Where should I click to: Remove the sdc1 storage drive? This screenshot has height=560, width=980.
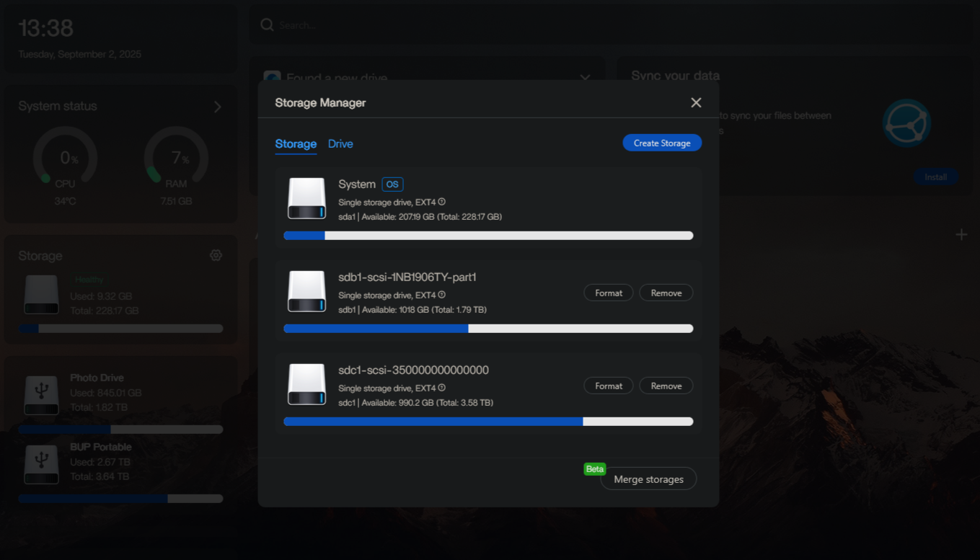[666, 386]
